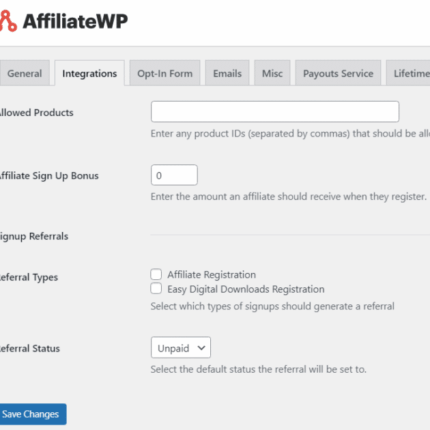Click the Affiliate Sign Up Bonus label
Image resolution: width=430 pixels, height=430 pixels.
49,176
